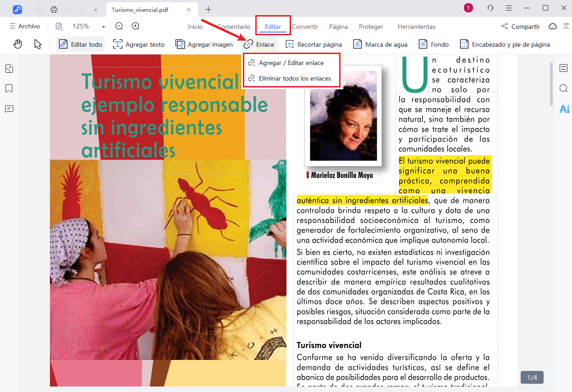This screenshot has width=572, height=392.
Task: Open the bookmarks sidebar panel
Action: (9, 88)
